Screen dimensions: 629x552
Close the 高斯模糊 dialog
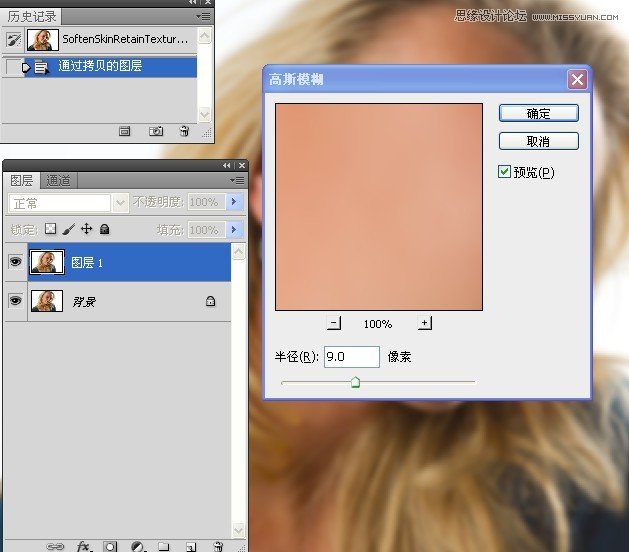point(577,79)
